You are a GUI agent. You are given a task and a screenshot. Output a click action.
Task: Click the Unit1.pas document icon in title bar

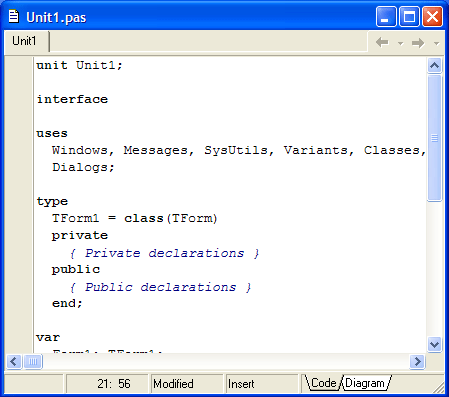click(13, 16)
